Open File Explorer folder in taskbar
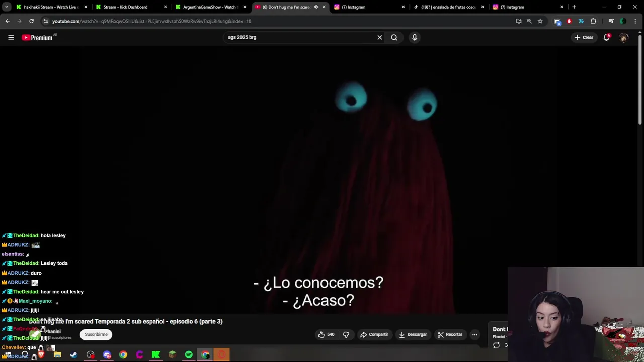This screenshot has height=362, width=644. click(x=57, y=355)
